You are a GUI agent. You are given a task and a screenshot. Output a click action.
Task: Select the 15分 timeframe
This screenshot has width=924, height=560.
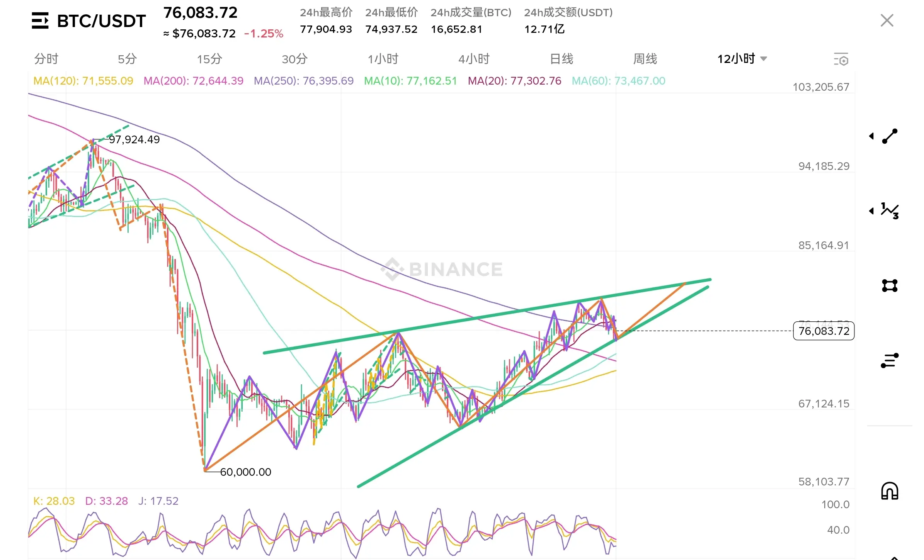tap(209, 59)
